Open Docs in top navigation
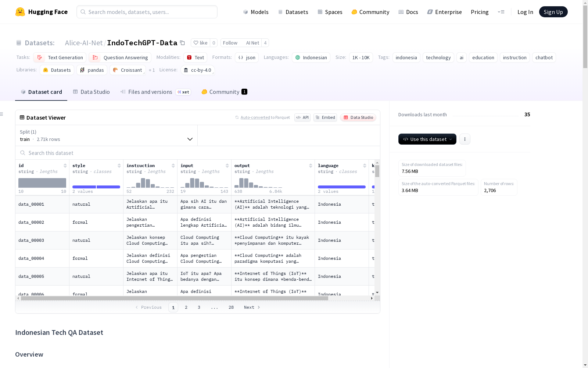588x368 pixels. point(408,12)
